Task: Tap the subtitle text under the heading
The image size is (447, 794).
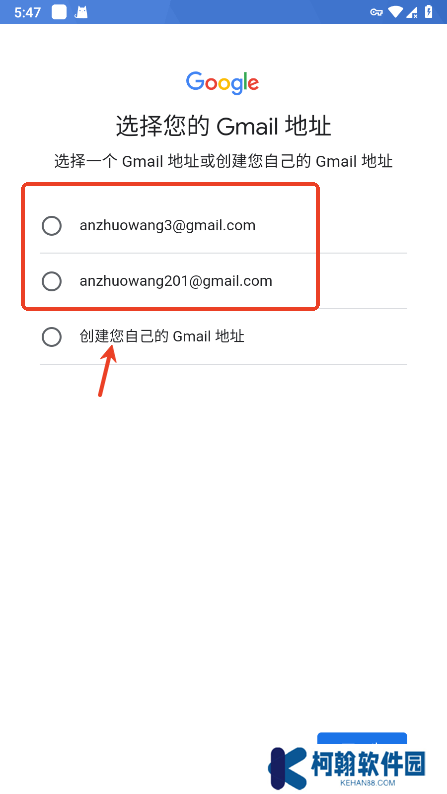Action: pos(223,162)
